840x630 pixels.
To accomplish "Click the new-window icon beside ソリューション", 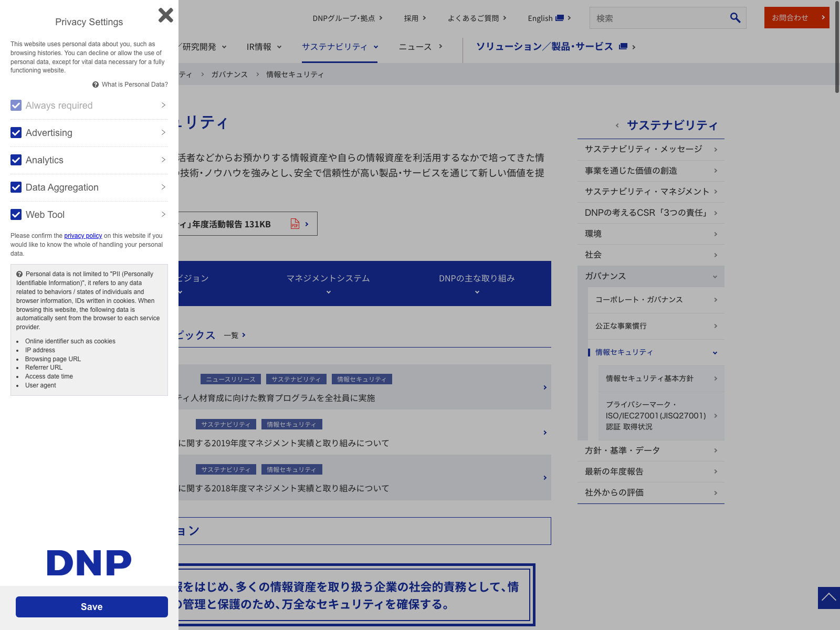I will pos(623,47).
